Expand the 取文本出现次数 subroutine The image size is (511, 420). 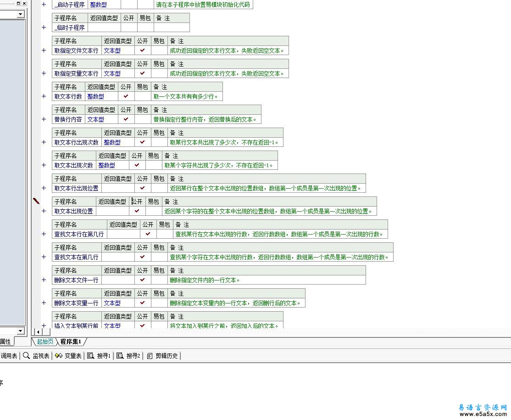44,165
